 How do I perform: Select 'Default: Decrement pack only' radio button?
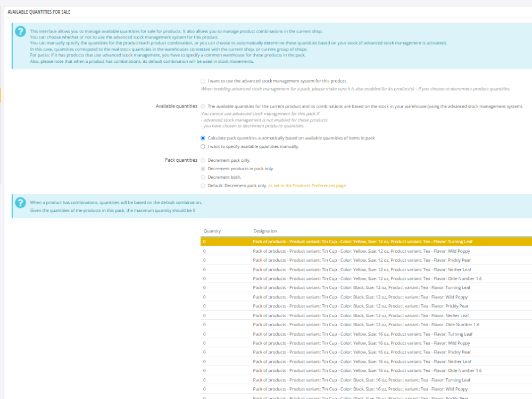coord(203,186)
